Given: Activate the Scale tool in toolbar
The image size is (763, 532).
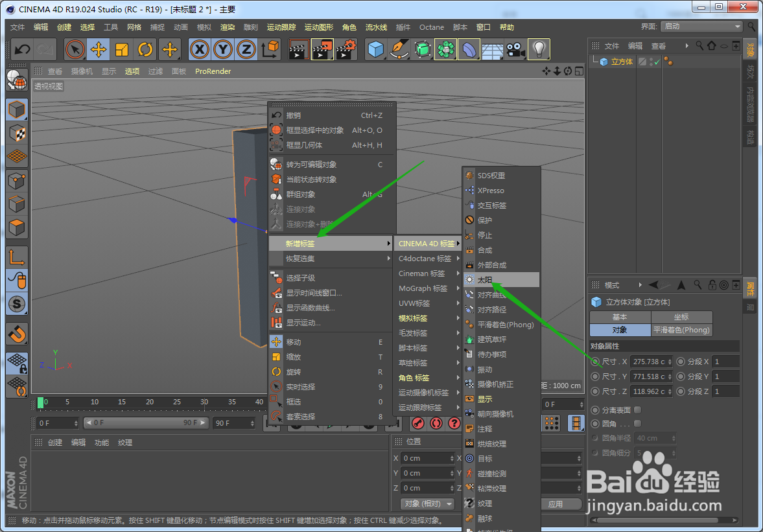Looking at the screenshot, I should [122, 50].
